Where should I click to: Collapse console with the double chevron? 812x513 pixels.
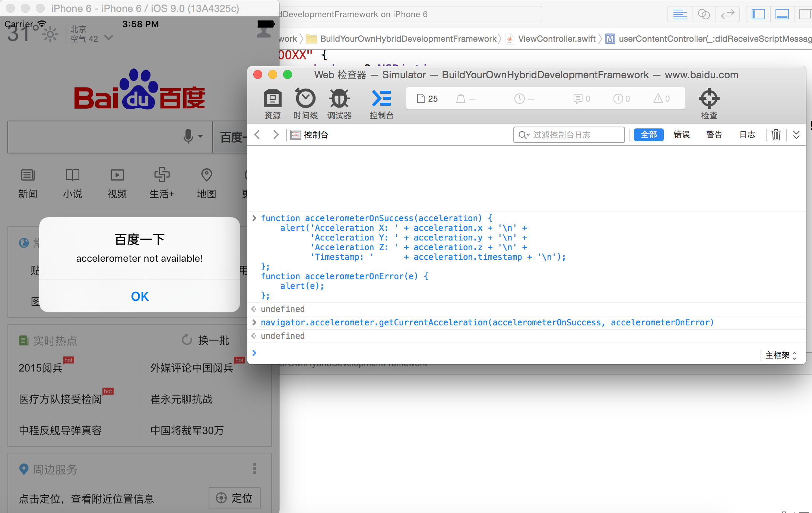[x=796, y=134]
